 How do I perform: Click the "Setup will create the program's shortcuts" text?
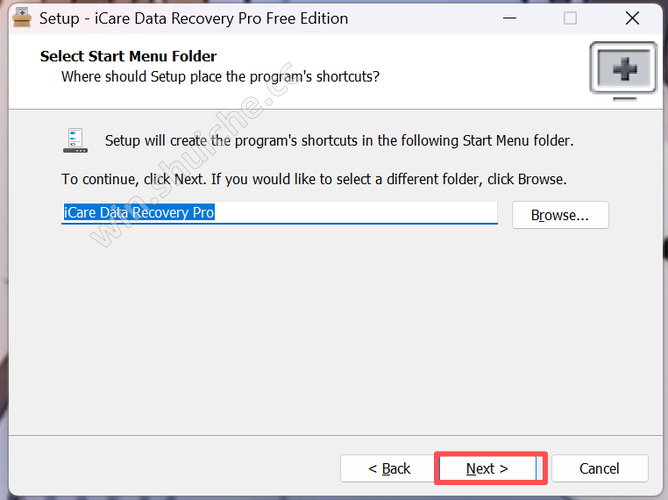click(x=339, y=141)
